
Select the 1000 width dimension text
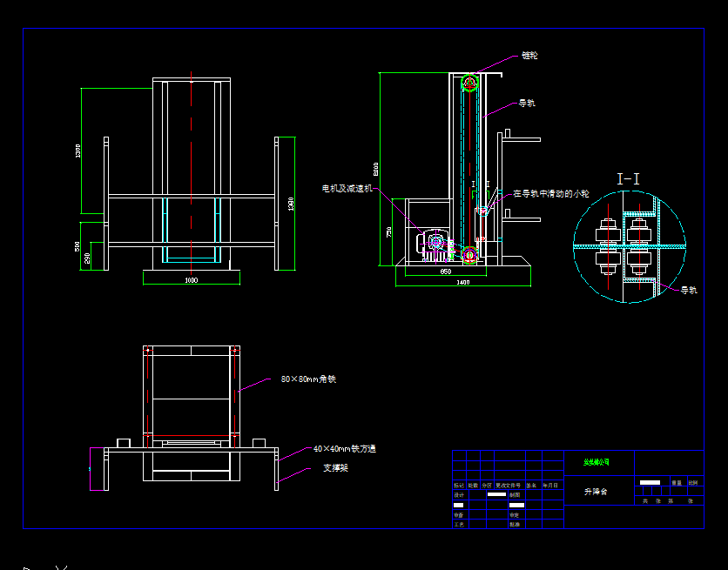pos(192,280)
